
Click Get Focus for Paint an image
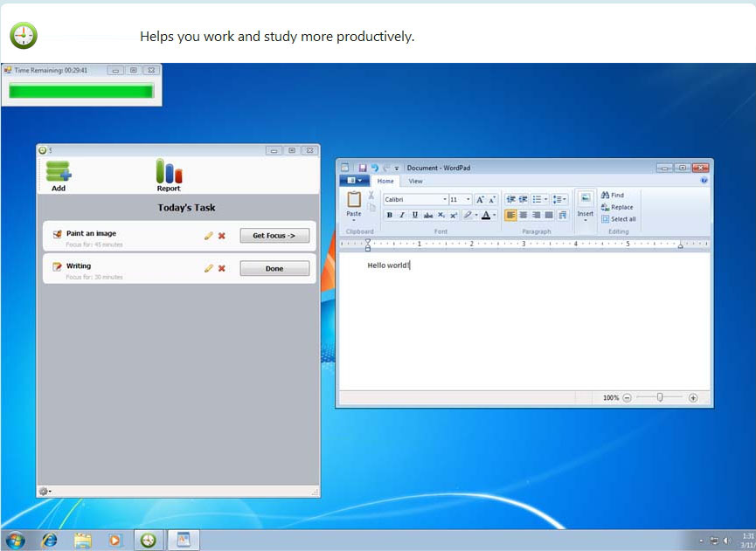point(274,236)
